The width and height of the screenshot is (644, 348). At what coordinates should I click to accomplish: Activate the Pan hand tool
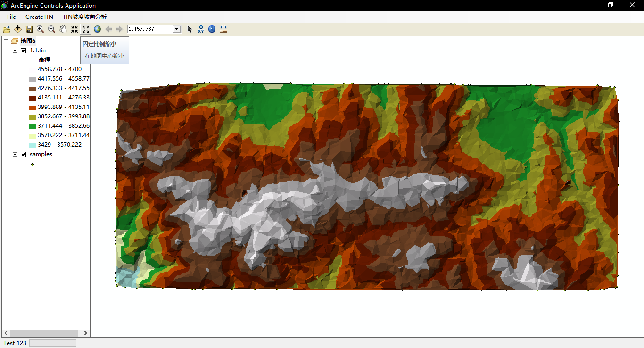tap(63, 29)
